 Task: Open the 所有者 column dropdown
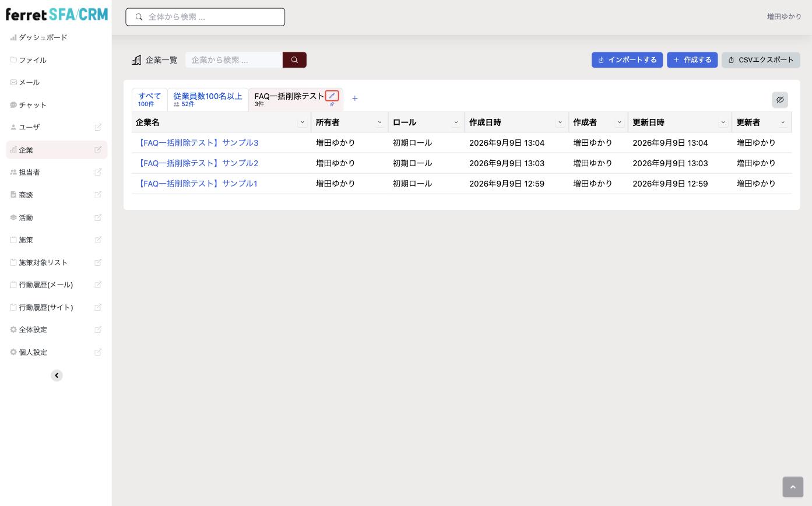point(379,122)
